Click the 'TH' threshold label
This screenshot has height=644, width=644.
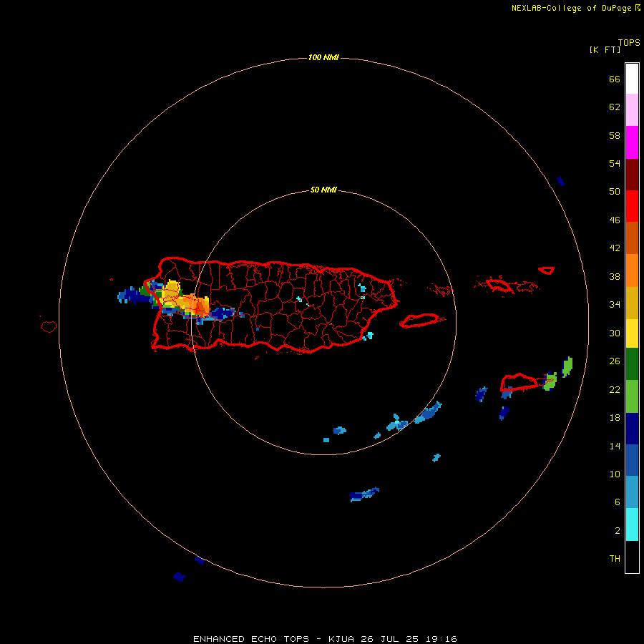(x=615, y=559)
